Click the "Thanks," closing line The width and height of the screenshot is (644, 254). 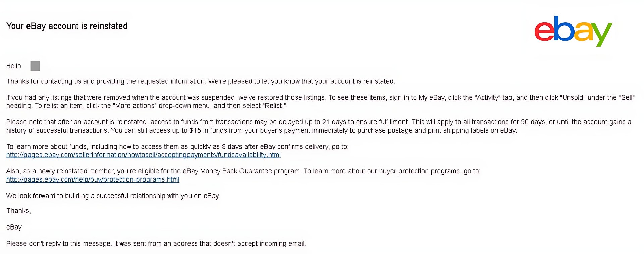click(18, 211)
